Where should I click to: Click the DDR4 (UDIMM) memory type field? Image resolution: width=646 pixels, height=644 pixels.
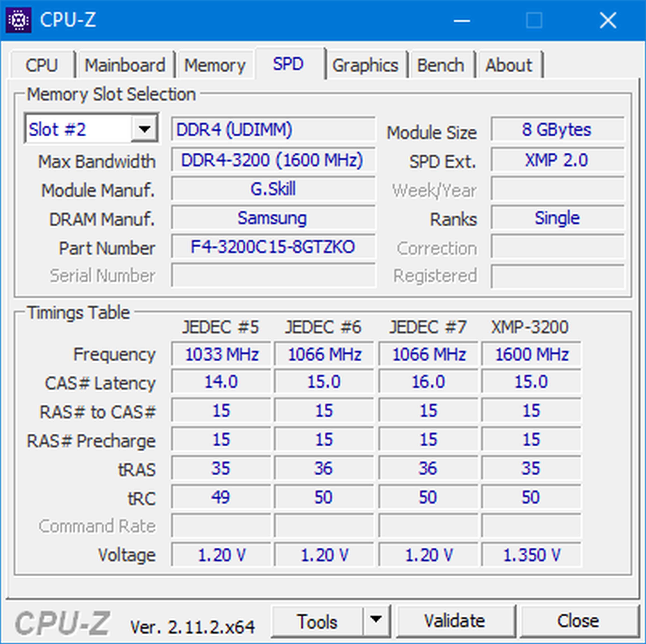tap(273, 129)
